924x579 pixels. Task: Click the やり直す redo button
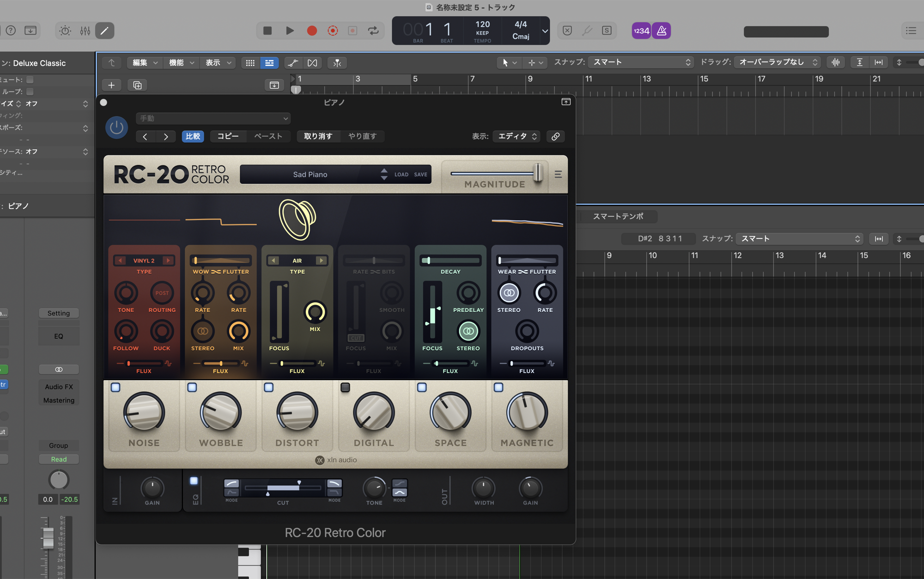tap(362, 136)
